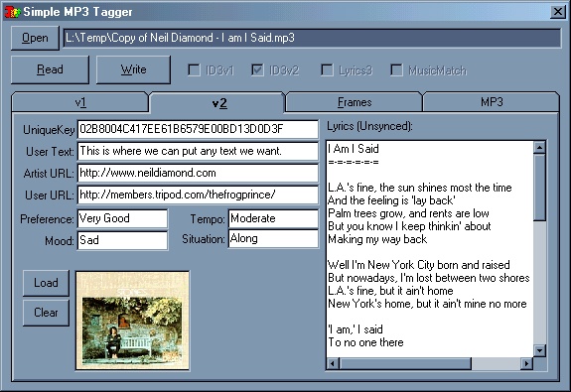This screenshot has height=392, width=571.
Task: Click the lyrics horizontal scrollbar thumb
Action: [405, 363]
